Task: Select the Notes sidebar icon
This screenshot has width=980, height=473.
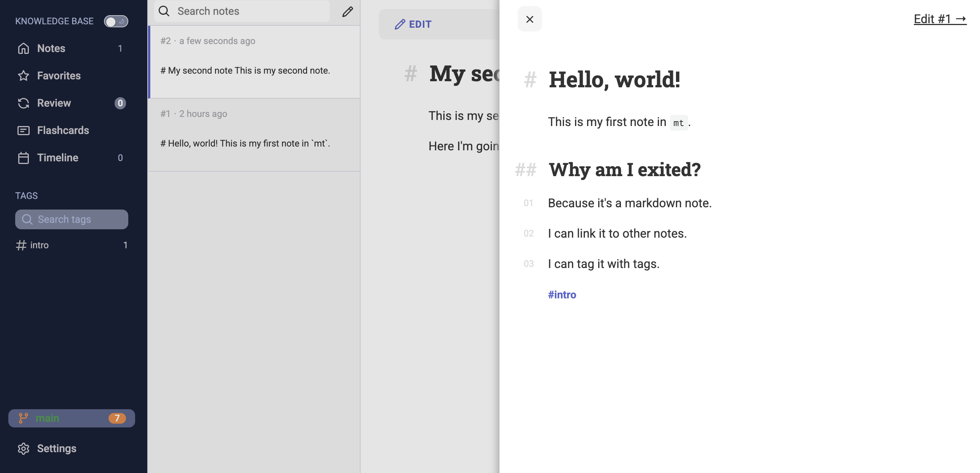Action: (23, 48)
